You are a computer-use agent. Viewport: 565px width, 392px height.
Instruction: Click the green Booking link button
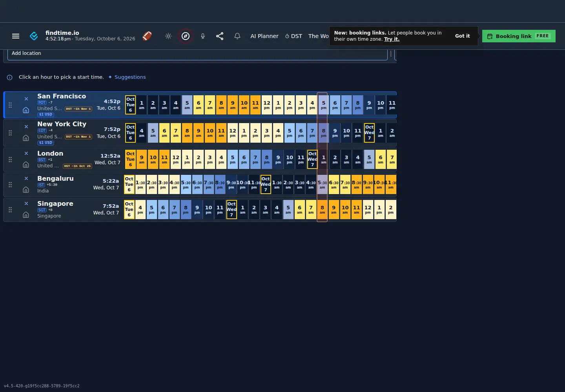(519, 36)
